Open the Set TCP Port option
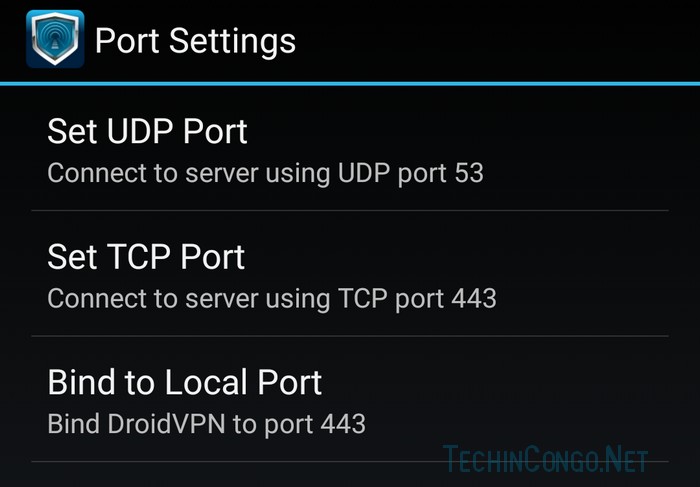 350,273
